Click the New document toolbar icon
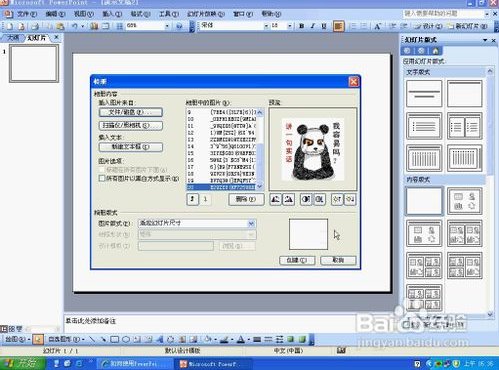 pos(10,26)
